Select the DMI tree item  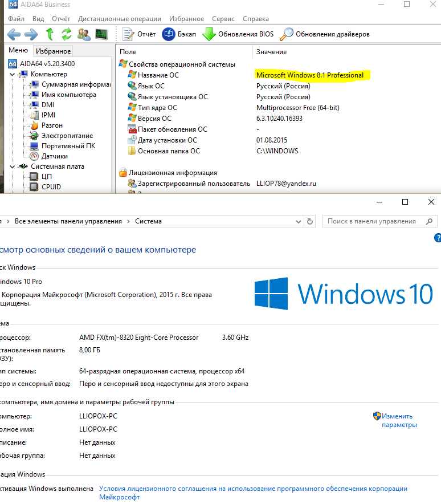[42, 105]
